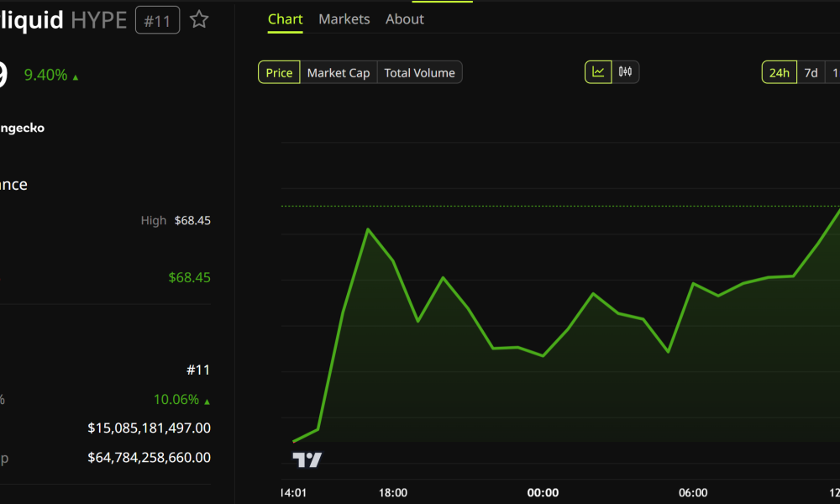Switch to the Markets tab

[344, 19]
